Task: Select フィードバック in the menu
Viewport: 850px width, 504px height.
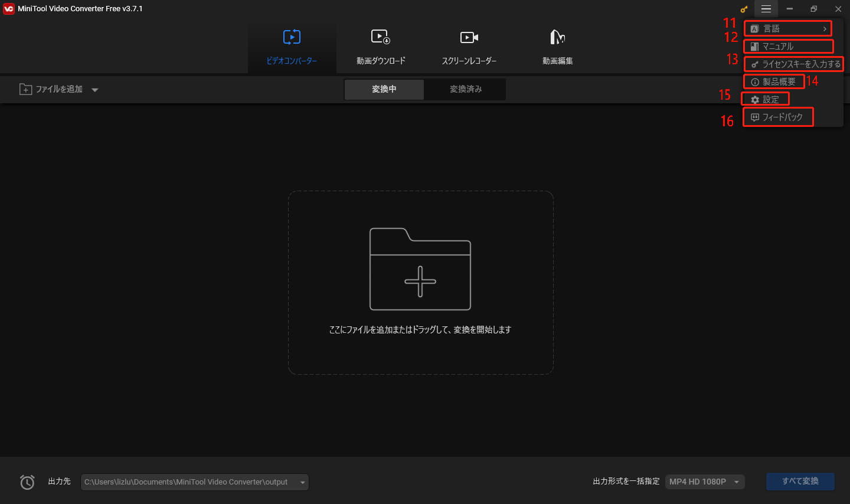Action: click(x=778, y=117)
